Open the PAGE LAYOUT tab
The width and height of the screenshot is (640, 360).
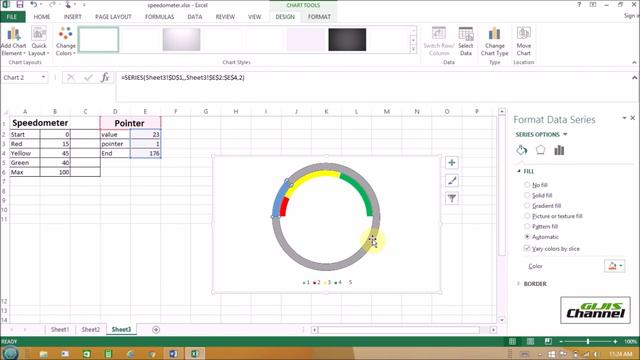click(x=113, y=17)
